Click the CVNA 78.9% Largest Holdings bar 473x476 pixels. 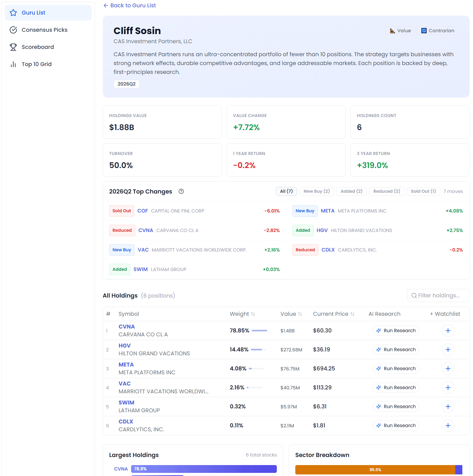point(204,469)
